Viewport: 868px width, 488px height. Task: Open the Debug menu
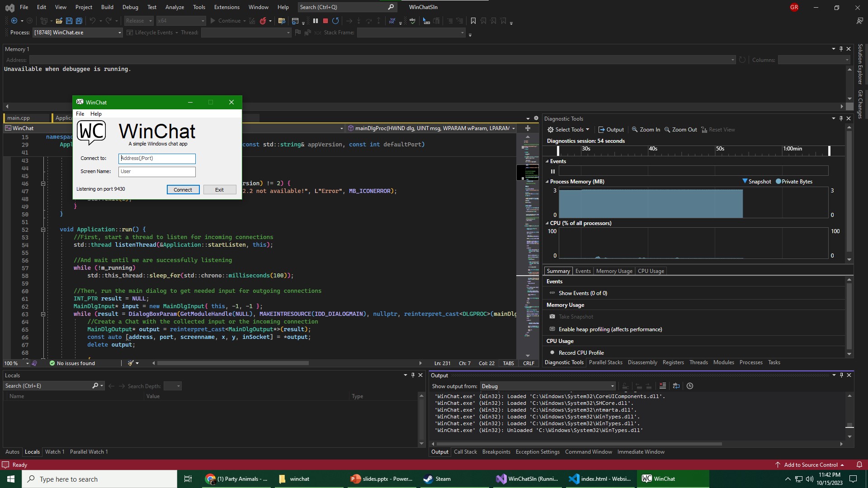point(130,7)
